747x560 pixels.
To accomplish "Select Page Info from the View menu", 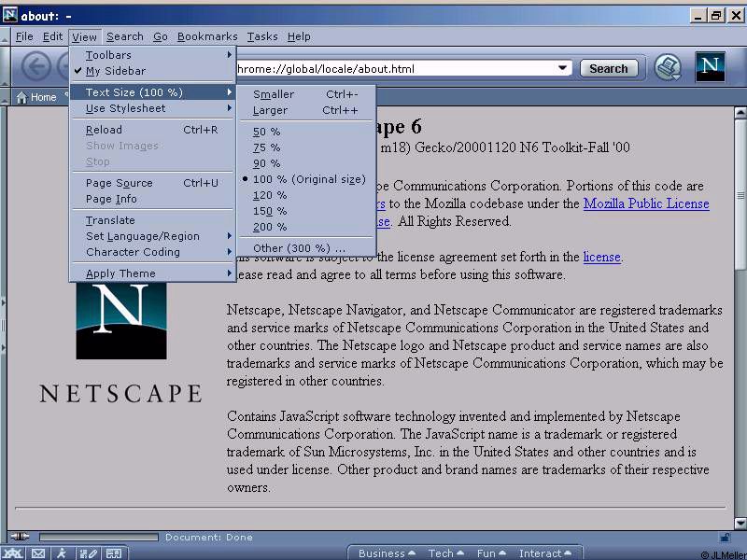I will point(153,199).
